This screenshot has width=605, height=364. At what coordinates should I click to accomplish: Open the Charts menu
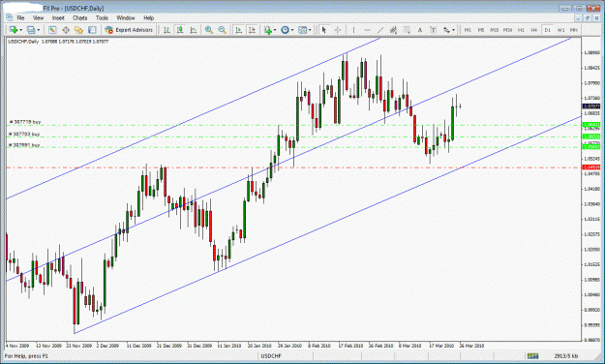80,17
